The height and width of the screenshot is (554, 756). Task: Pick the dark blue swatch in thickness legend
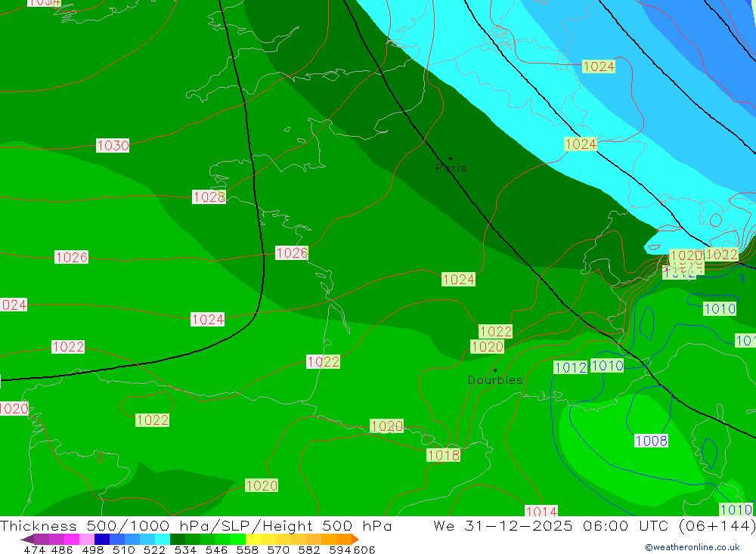pyautogui.click(x=102, y=539)
